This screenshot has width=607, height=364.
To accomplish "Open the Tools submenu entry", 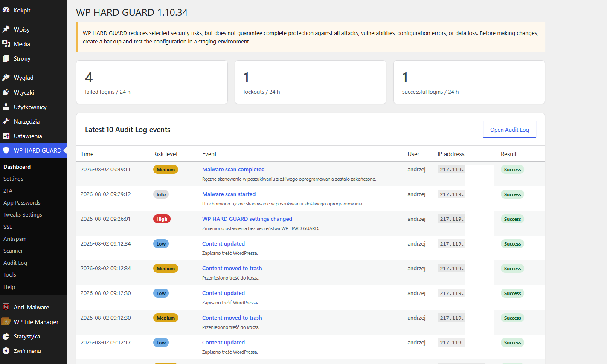I will 10,274.
